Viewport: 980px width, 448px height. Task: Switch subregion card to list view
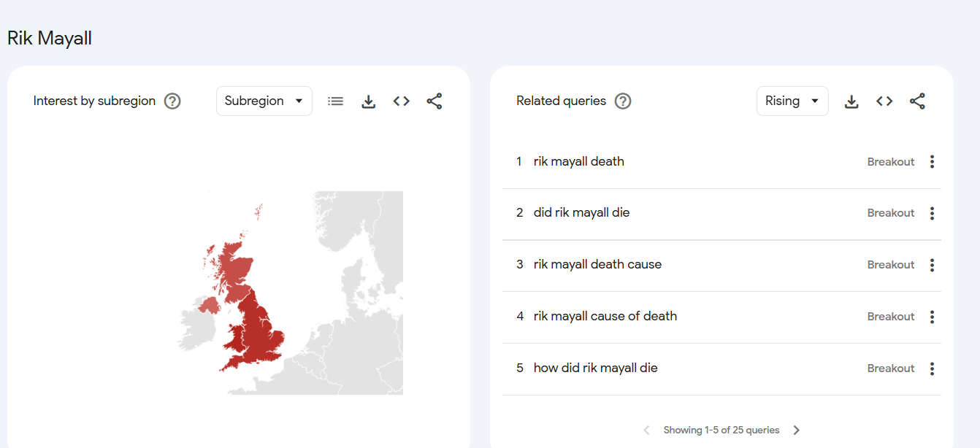[x=335, y=101]
